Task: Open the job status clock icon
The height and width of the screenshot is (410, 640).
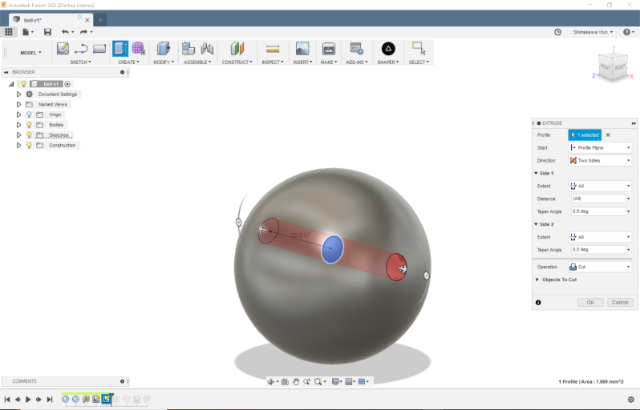Action: (x=558, y=32)
